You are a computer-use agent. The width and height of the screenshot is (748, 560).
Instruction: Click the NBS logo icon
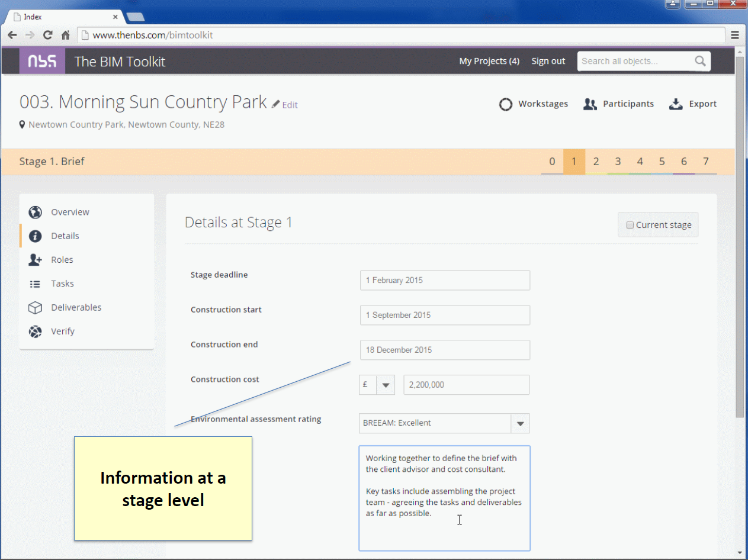pos(42,61)
